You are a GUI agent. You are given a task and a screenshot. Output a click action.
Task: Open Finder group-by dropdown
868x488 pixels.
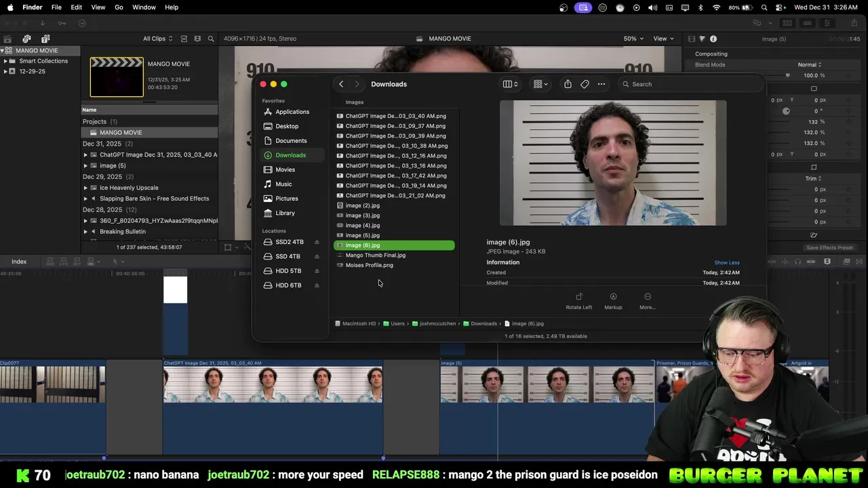pyautogui.click(x=540, y=84)
